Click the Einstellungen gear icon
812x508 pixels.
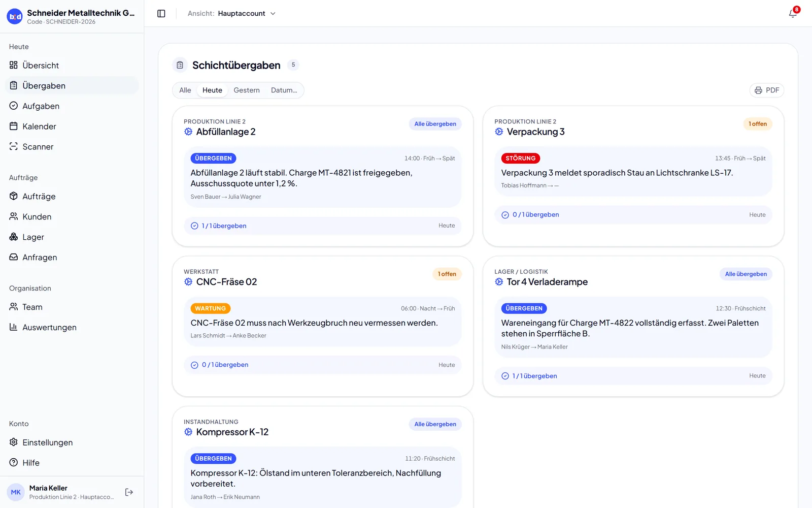[14, 442]
